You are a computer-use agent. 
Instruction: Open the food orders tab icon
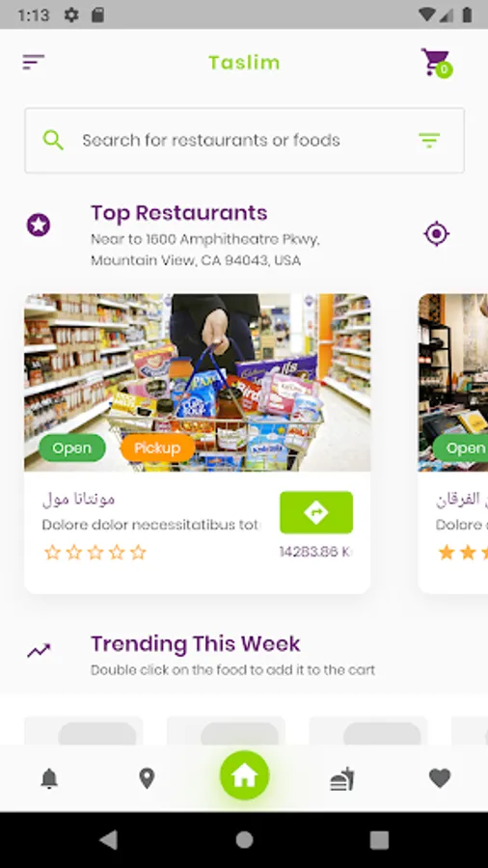coord(342,779)
